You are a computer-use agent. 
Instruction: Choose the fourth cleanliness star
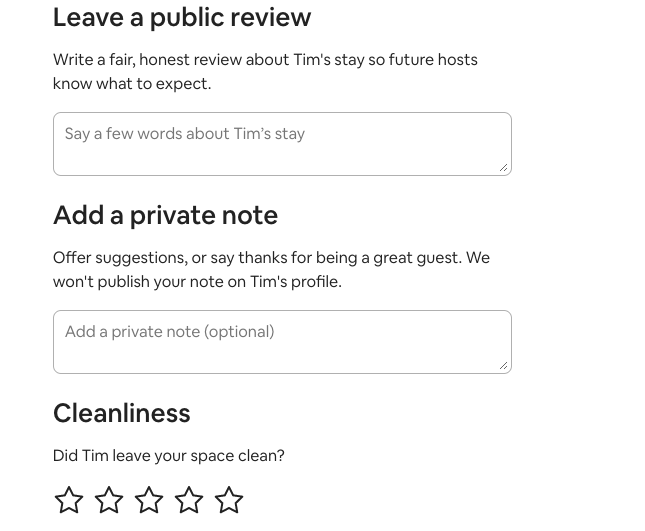pos(189,499)
